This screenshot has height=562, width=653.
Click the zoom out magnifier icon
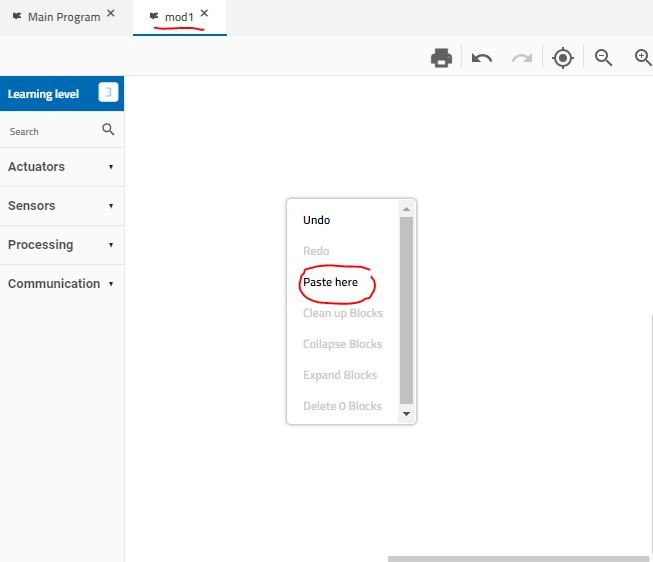point(603,58)
